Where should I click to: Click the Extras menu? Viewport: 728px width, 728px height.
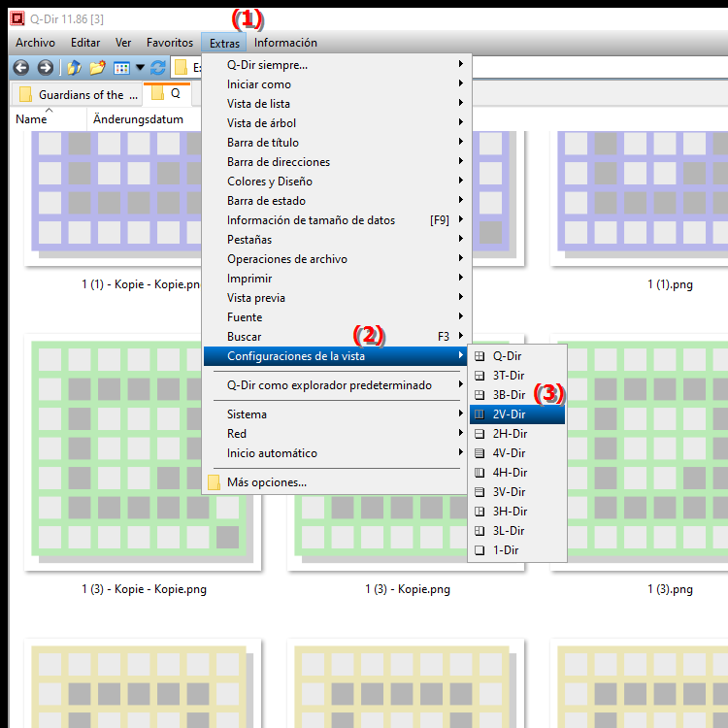pos(224,43)
